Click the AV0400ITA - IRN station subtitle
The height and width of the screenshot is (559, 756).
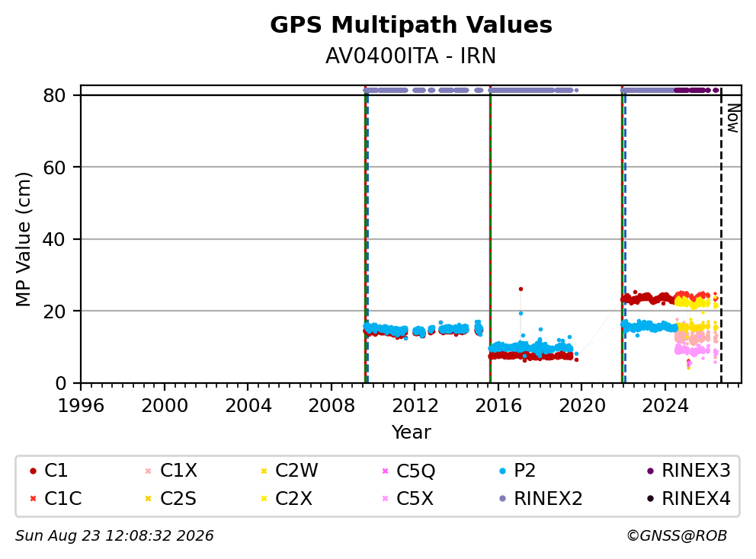coord(411,56)
